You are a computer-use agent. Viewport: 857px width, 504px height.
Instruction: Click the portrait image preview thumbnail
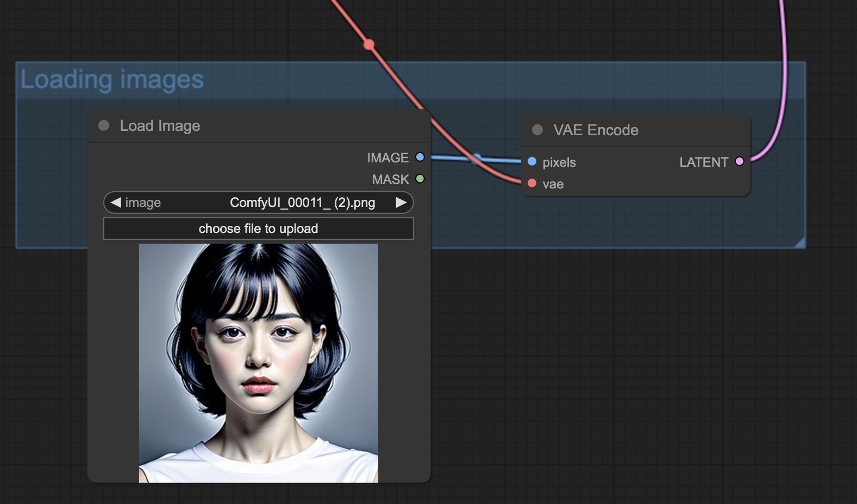(258, 363)
